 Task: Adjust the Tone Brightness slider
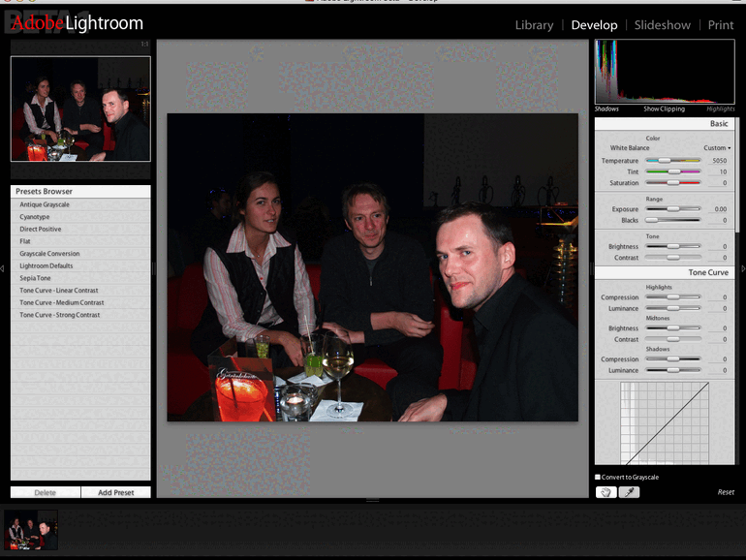(672, 246)
